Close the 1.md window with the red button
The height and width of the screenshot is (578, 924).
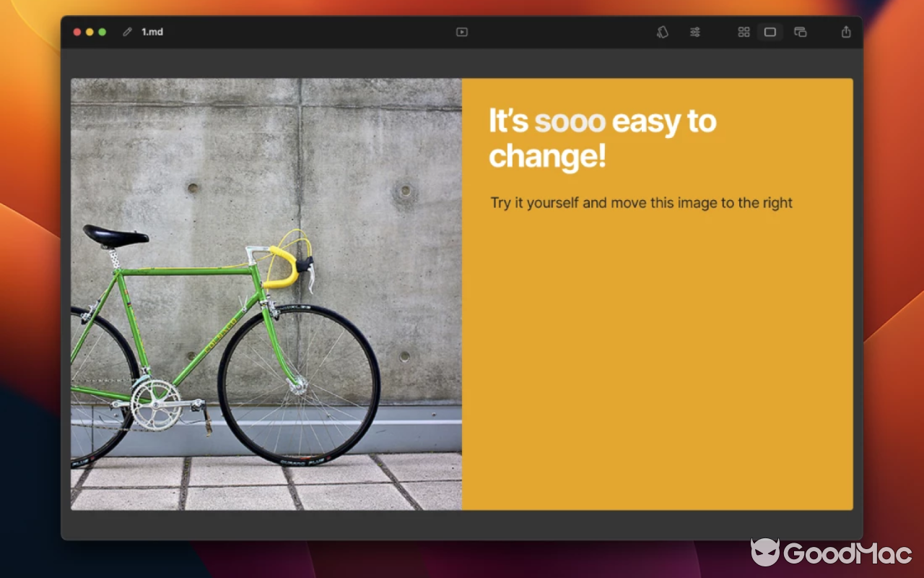point(77,32)
